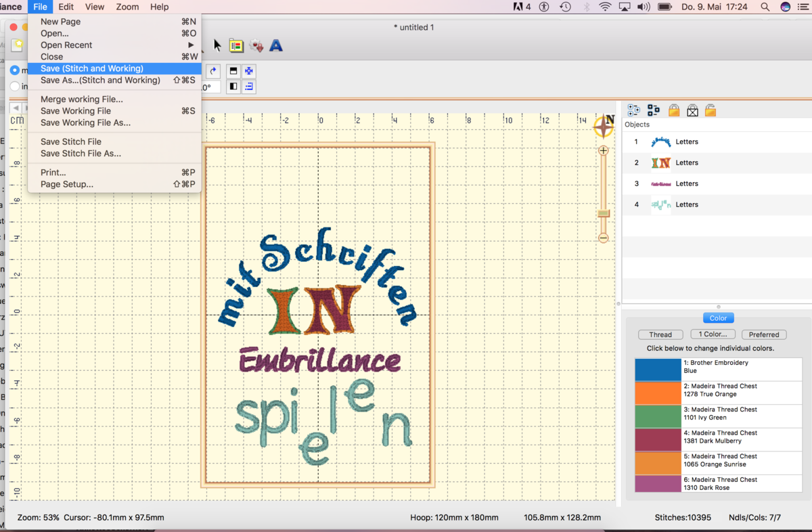Select Merge working File...
Screen dimensions: 812x532
tap(114, 99)
